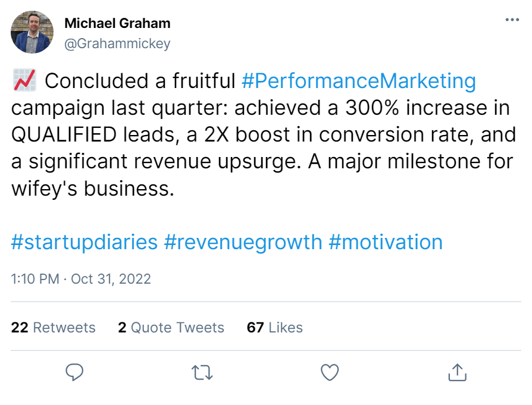Click the chart increasing emoji in tweet
This screenshot has height=405, width=532.
(24, 80)
